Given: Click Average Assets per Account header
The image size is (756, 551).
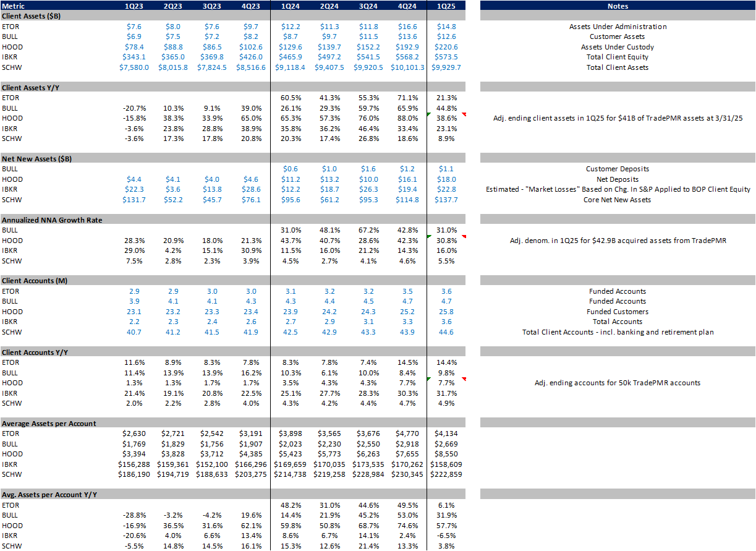Looking at the screenshot, I should coord(49,424).
